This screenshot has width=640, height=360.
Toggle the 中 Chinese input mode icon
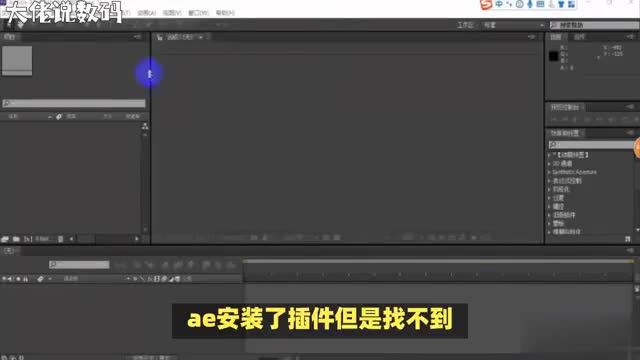(x=499, y=4)
